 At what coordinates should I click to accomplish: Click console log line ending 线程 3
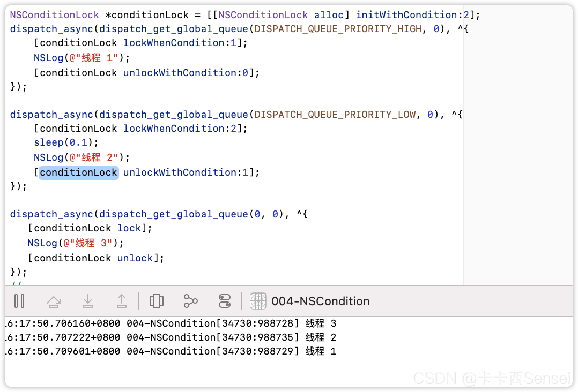click(171, 323)
